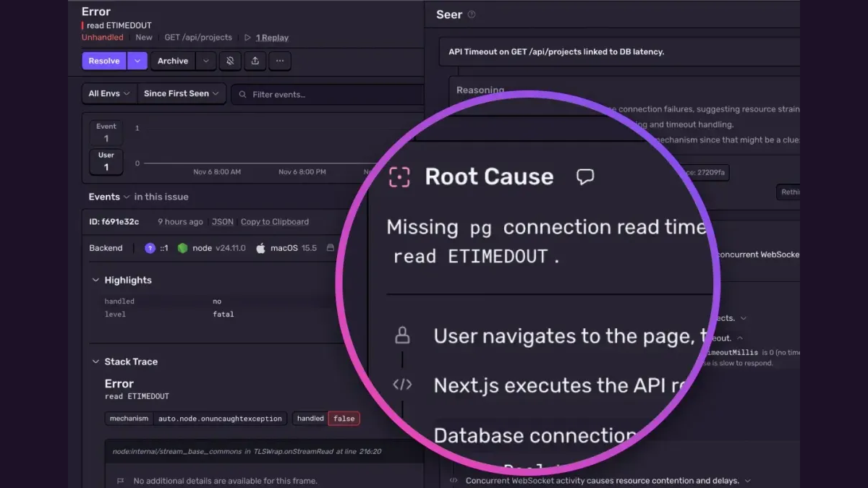868x488 pixels.
Task: Click the stack frame node:internal/stream_base_commons row
Action: click(x=265, y=451)
